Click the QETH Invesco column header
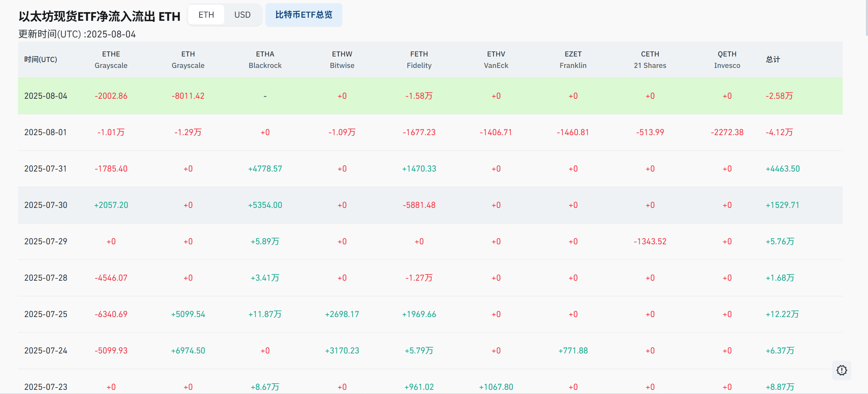 click(x=727, y=60)
